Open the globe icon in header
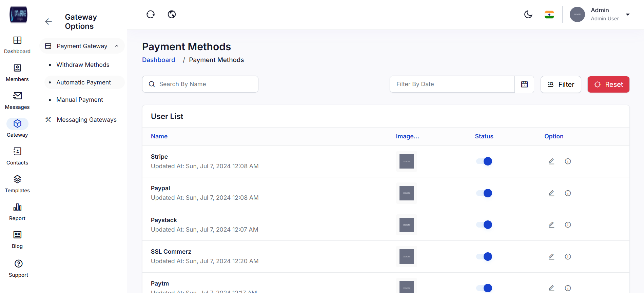This screenshot has width=644, height=293. pyautogui.click(x=172, y=15)
